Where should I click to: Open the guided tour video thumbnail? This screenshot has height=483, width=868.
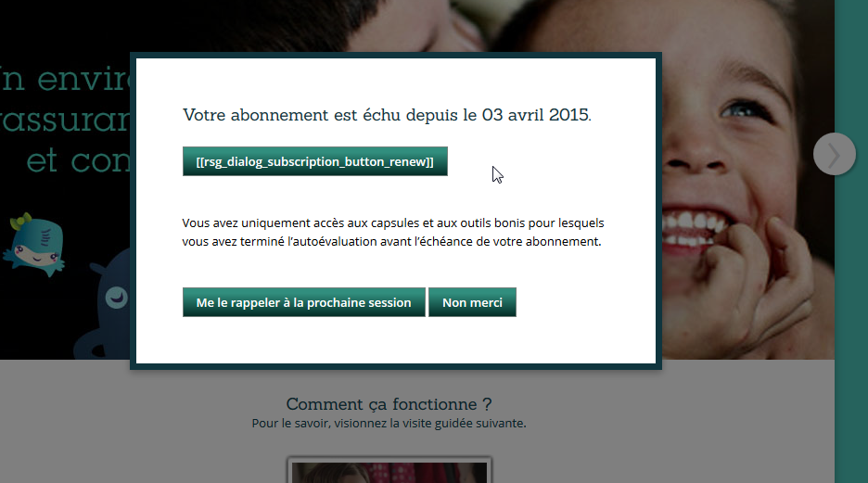point(389,471)
